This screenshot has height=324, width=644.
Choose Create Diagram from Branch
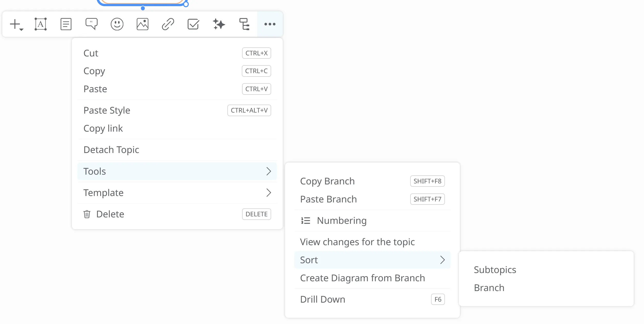(362, 278)
